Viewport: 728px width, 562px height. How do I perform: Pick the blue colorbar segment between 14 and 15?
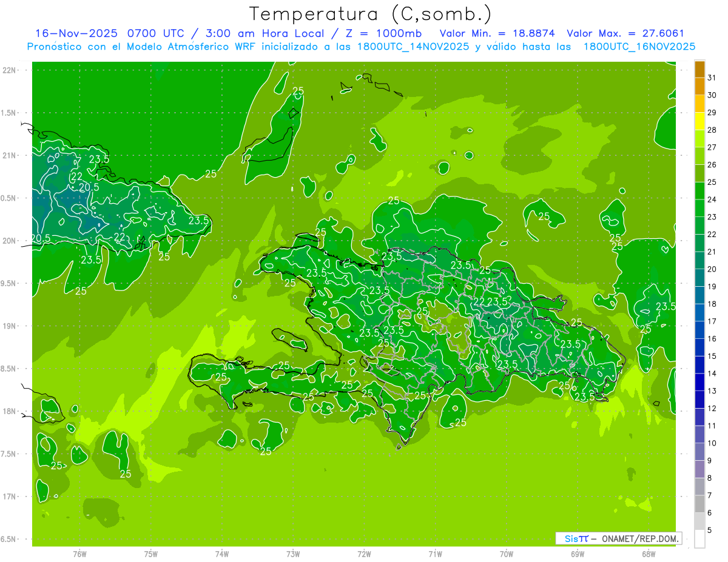[x=699, y=365]
